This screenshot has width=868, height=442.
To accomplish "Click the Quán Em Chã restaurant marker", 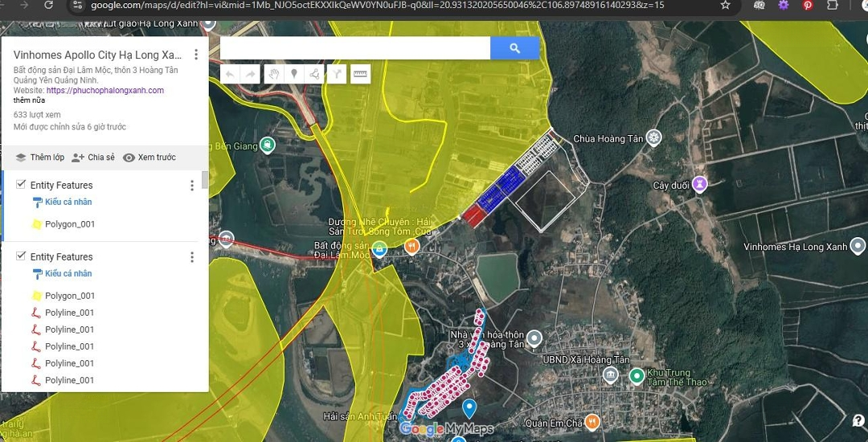I will pos(592,422).
